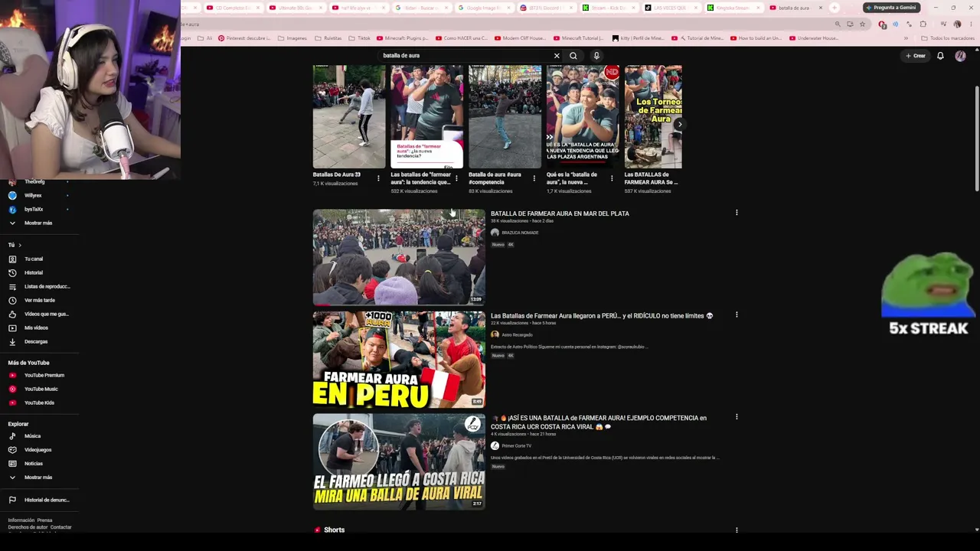Visit the Astro Recargado channel
The image size is (980, 551).
click(517, 334)
